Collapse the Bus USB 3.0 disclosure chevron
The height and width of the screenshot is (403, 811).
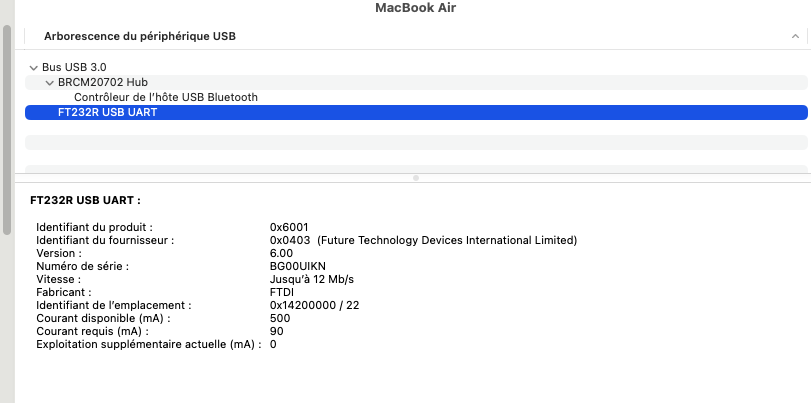(34, 68)
